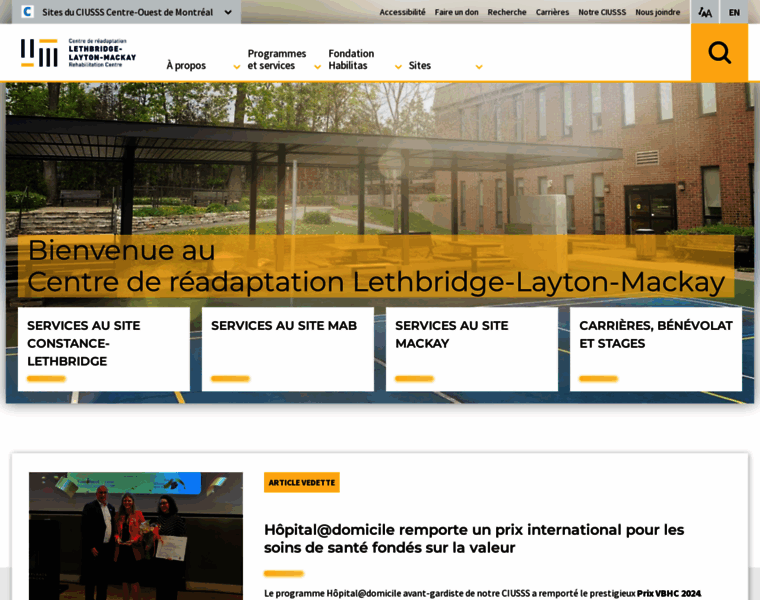The height and width of the screenshot is (600, 760).
Task: Click the Faire un don link
Action: pyautogui.click(x=456, y=12)
